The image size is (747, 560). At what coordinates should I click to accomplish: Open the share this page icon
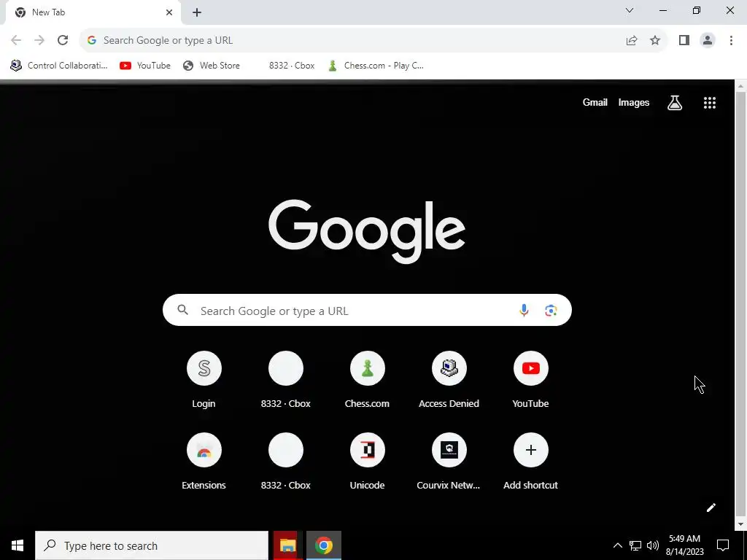(x=632, y=41)
